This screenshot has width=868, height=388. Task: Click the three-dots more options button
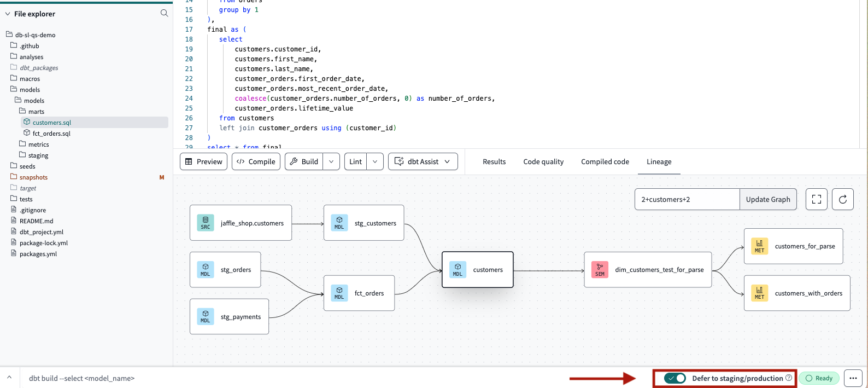point(853,378)
